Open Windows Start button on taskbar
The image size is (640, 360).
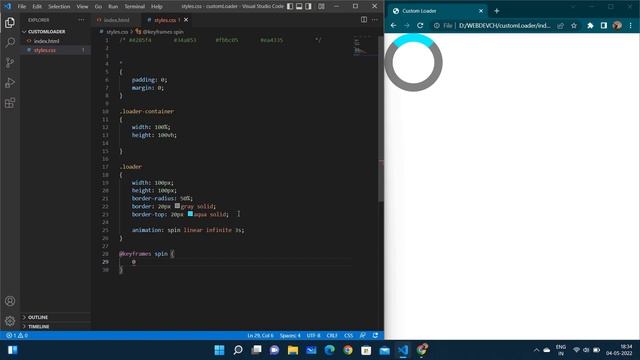[219, 350]
